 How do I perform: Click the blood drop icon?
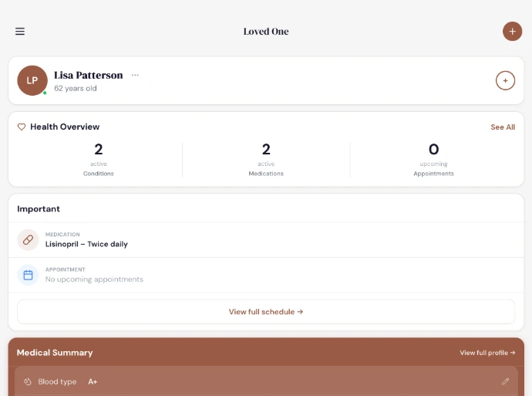coord(27,381)
